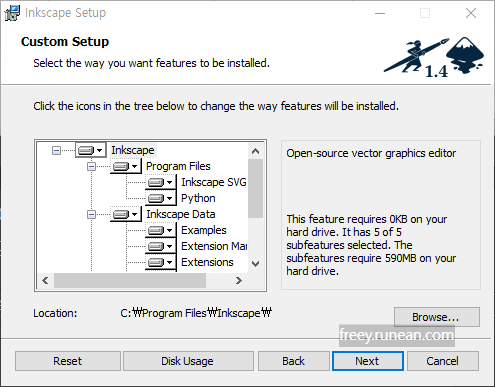The height and width of the screenshot is (387, 495).
Task: Minimize the Inkscape Setup window
Action: pyautogui.click(x=380, y=13)
